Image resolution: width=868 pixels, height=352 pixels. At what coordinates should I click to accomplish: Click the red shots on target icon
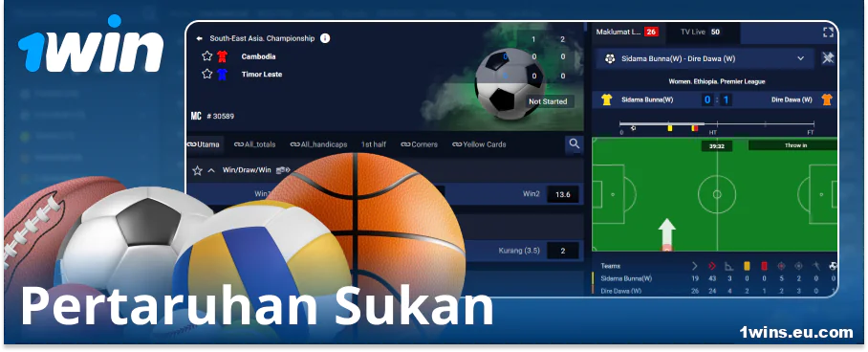click(781, 266)
